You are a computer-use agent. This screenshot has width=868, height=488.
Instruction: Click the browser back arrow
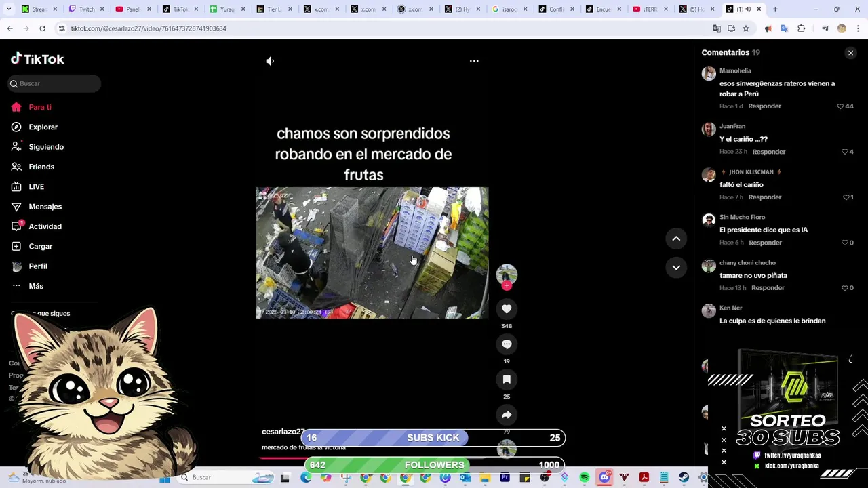click(9, 28)
